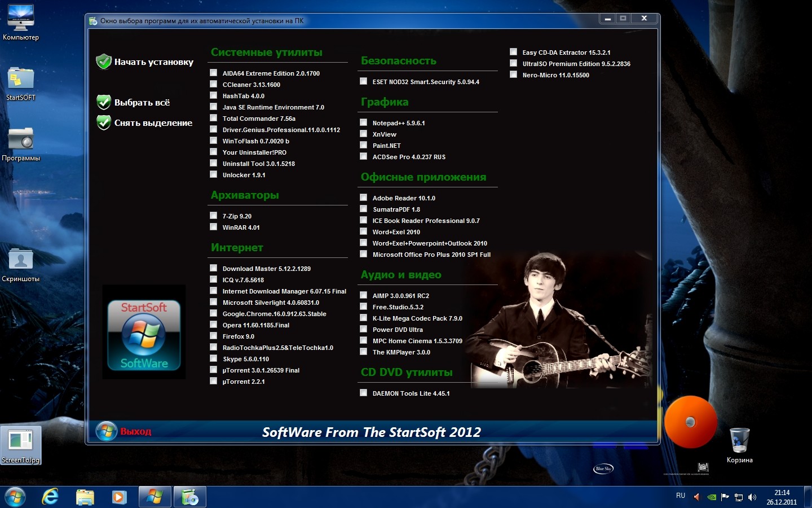812x508 pixels.
Task: Select the ScreenToJpg desktop icon
Action: tap(21, 445)
